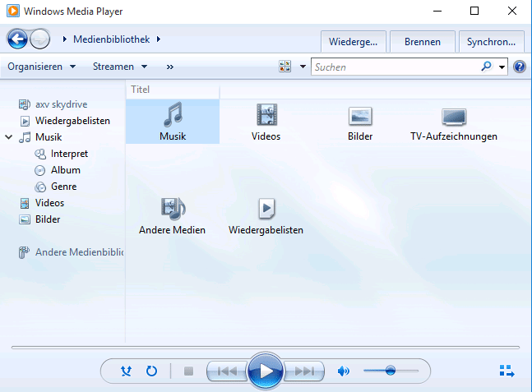The height and width of the screenshot is (392, 532).
Task: Open the Musik library tile
Action: coord(173,122)
